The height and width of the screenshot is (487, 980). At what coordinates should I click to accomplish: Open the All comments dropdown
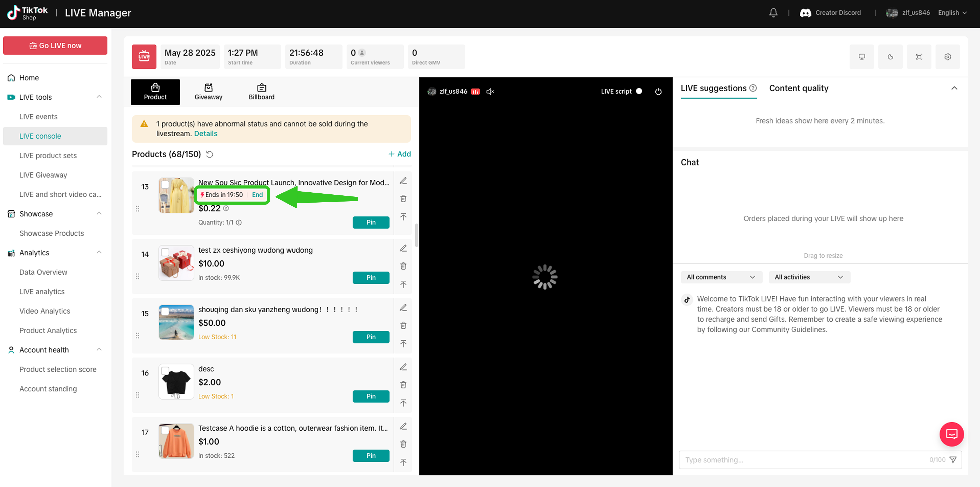click(721, 277)
